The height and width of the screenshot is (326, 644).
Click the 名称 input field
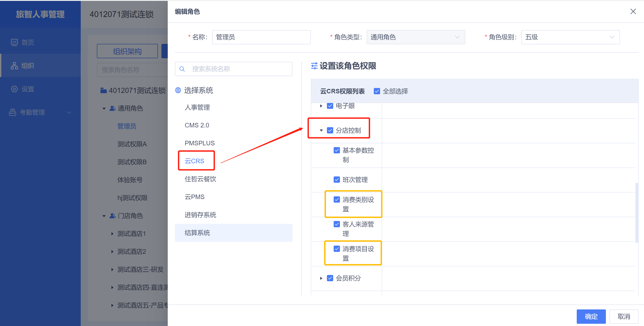261,37
